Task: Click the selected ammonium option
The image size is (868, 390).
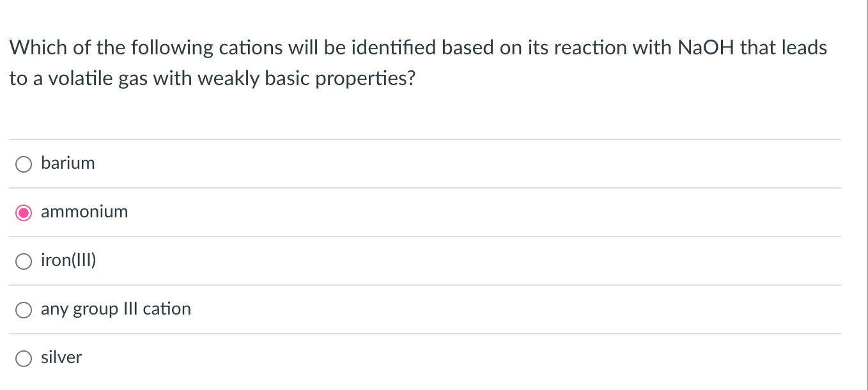Action: pyautogui.click(x=23, y=212)
